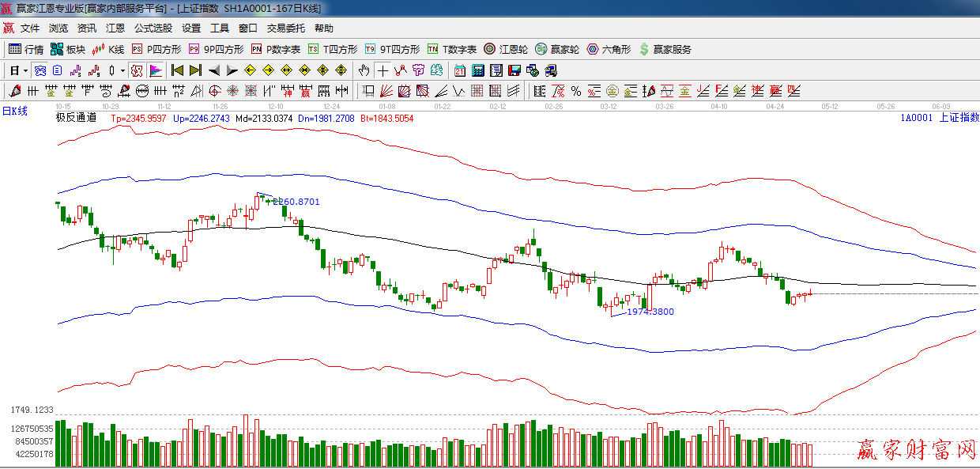The image size is (980, 469).
Task: Open the 交易委托 menu
Action: tap(285, 28)
